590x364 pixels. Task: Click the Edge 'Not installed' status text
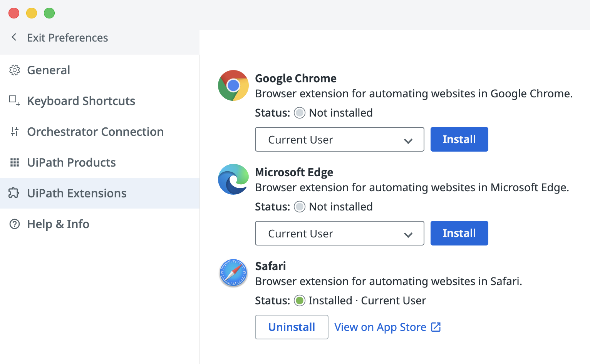point(341,207)
